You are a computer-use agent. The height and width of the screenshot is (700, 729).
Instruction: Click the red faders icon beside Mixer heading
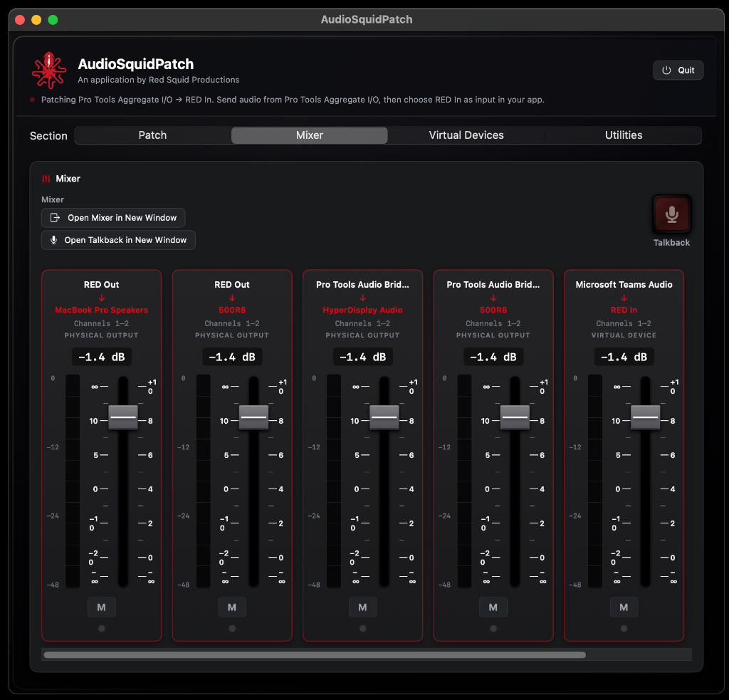tap(46, 179)
